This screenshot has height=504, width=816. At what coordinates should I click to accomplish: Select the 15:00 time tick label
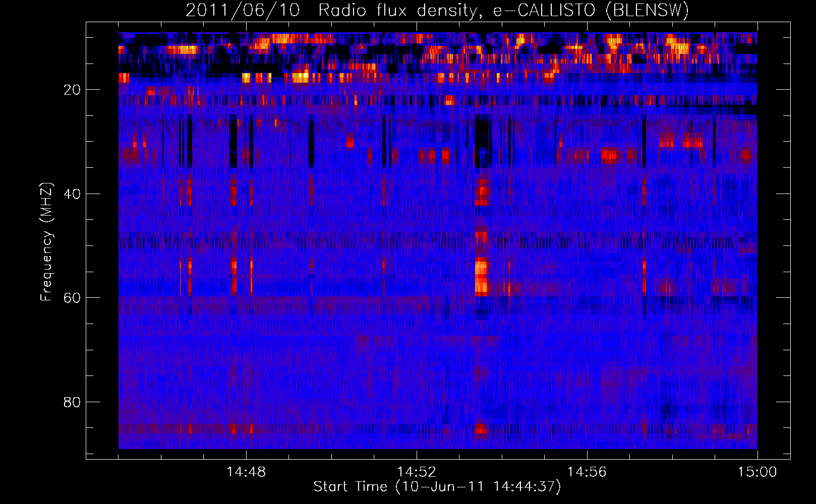pyautogui.click(x=757, y=472)
